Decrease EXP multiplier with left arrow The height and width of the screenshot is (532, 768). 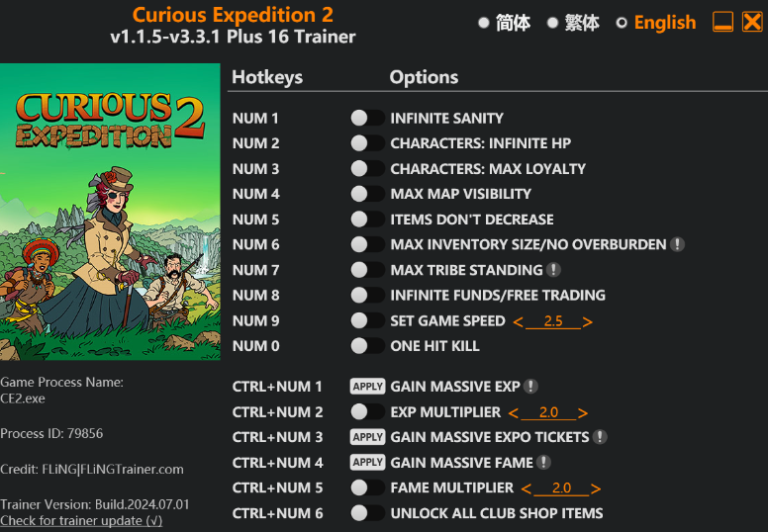tap(513, 413)
